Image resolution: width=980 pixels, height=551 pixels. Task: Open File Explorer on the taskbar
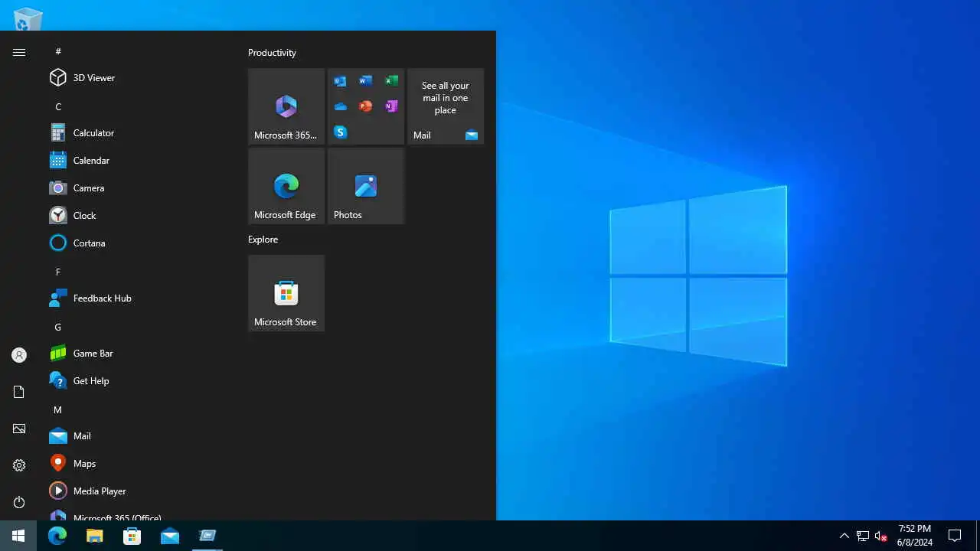point(95,536)
